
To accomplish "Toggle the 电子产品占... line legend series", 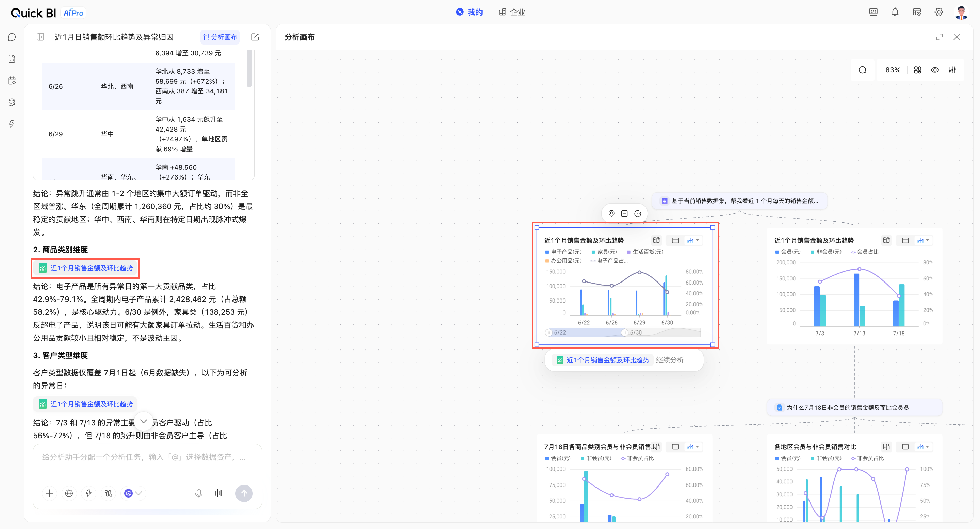I will [609, 261].
